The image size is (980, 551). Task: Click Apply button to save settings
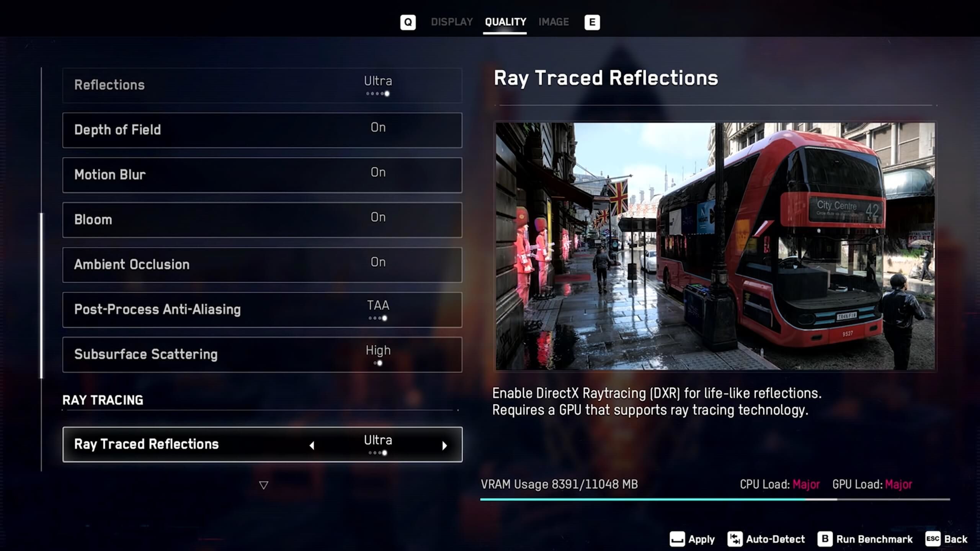(x=692, y=539)
